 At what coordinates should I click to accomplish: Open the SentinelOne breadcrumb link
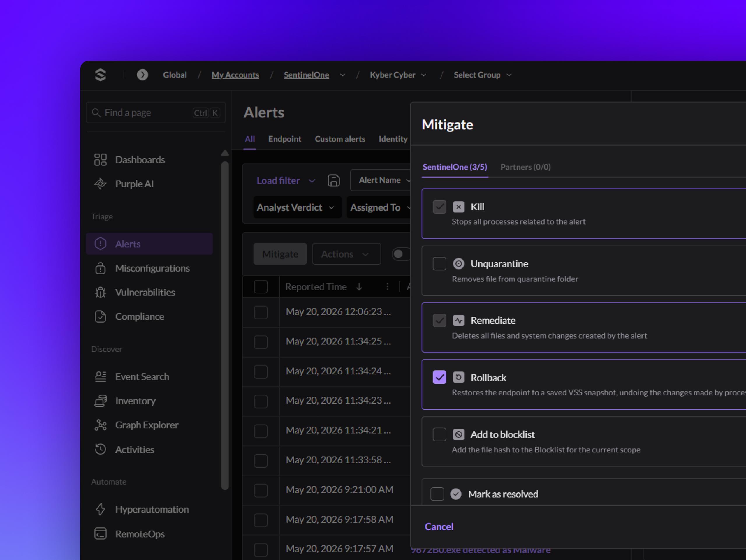[306, 75]
